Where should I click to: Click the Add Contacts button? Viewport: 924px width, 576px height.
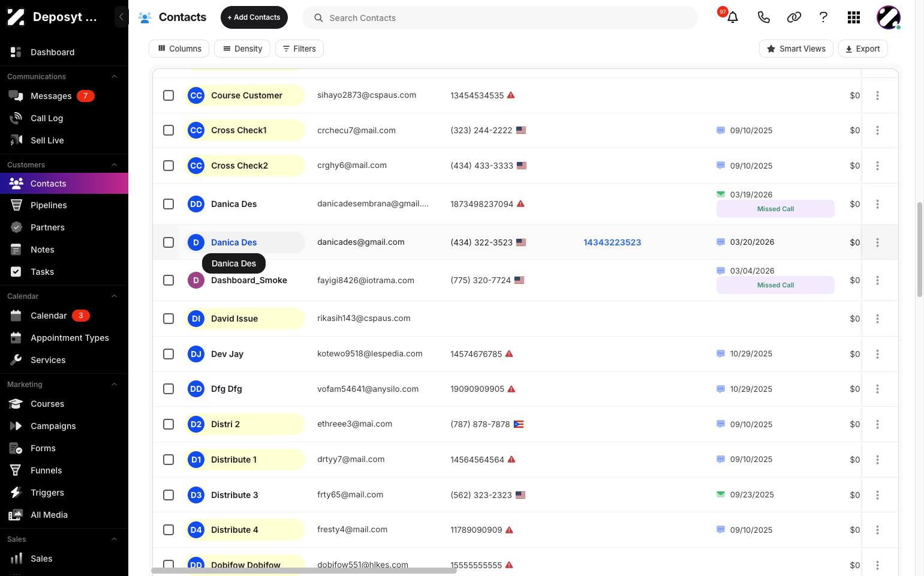tap(254, 17)
